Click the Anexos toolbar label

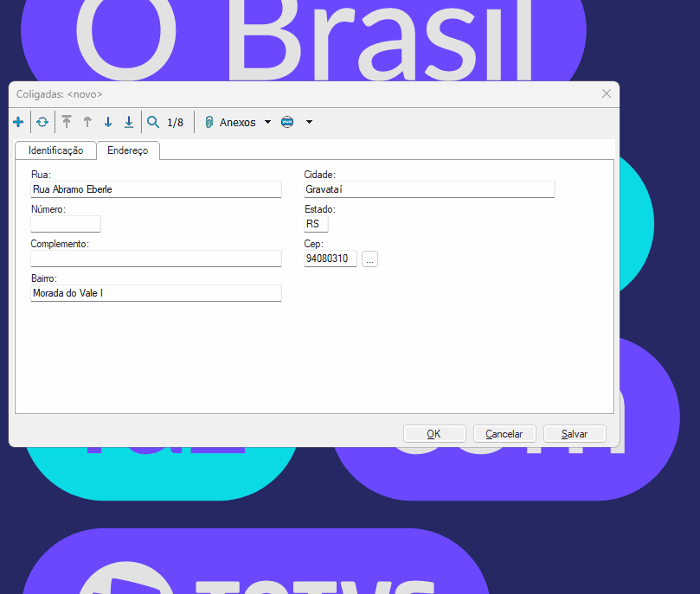pos(237,122)
